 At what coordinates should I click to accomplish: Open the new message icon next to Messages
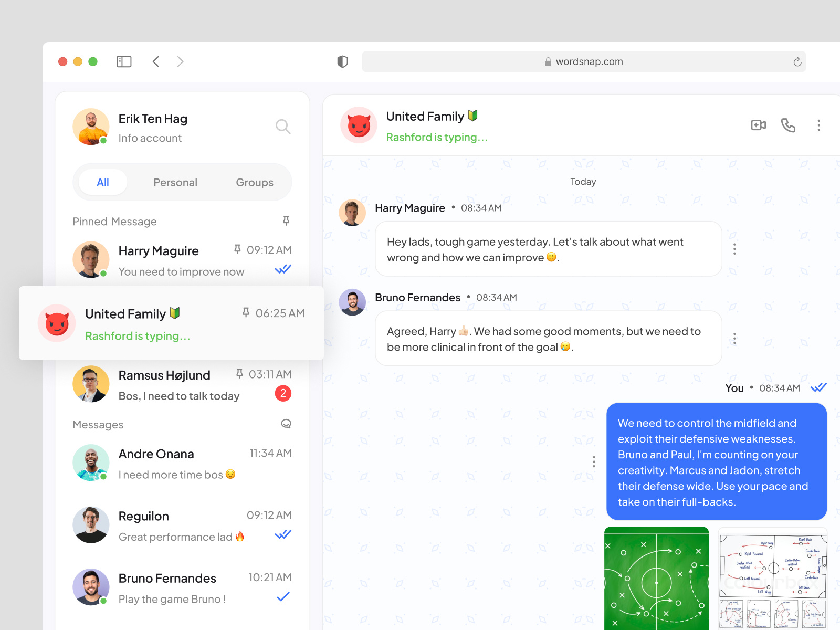(286, 424)
